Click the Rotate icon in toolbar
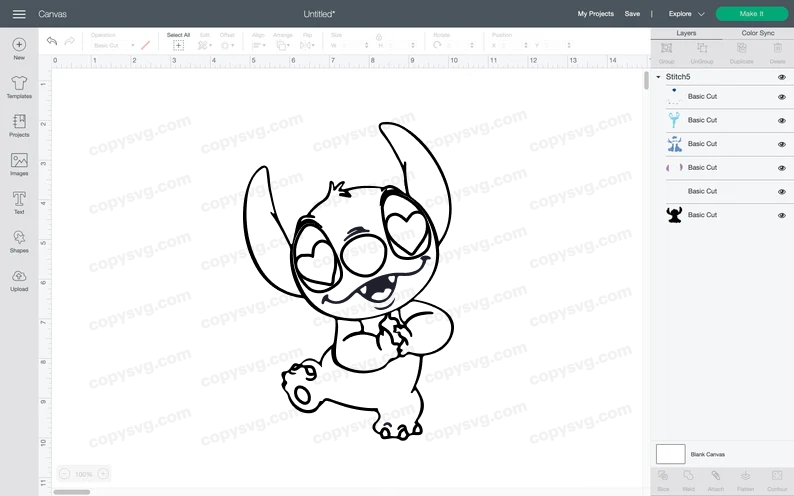This screenshot has width=794, height=496. pyautogui.click(x=437, y=45)
